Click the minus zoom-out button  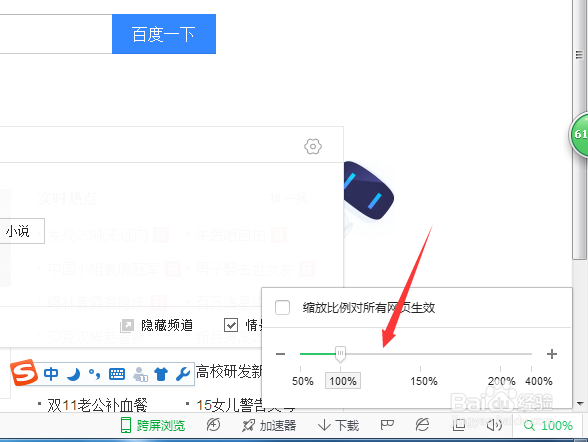[x=280, y=354]
